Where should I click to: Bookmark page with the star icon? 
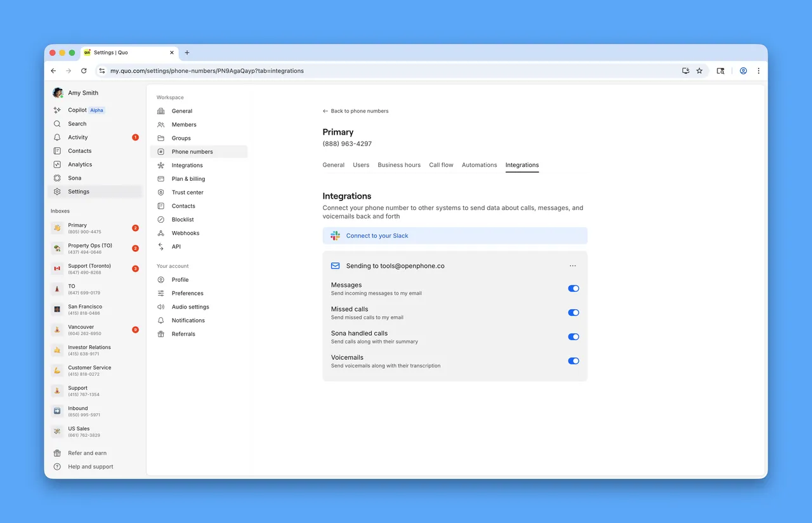point(699,71)
